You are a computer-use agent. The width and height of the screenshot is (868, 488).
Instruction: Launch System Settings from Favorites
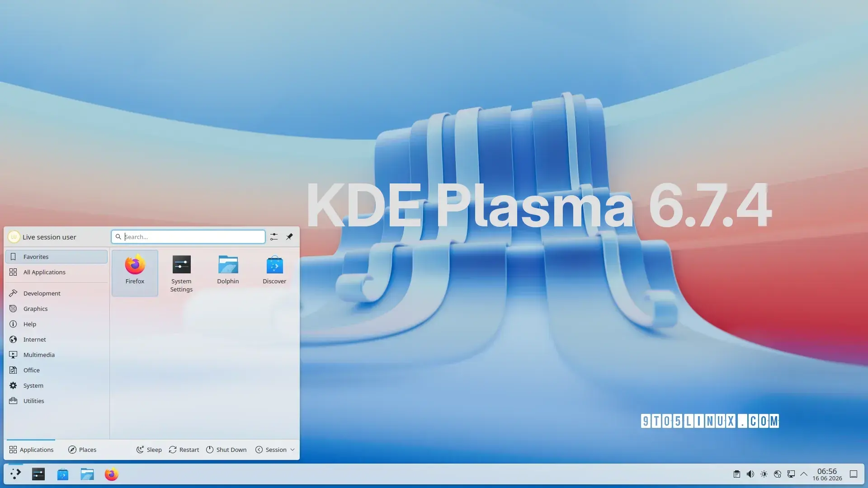pos(181,273)
